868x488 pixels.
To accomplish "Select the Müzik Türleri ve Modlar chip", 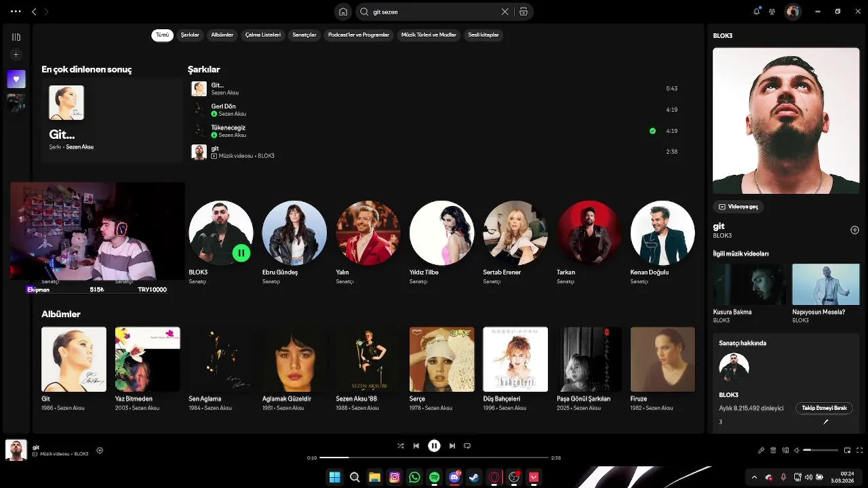I will click(429, 35).
